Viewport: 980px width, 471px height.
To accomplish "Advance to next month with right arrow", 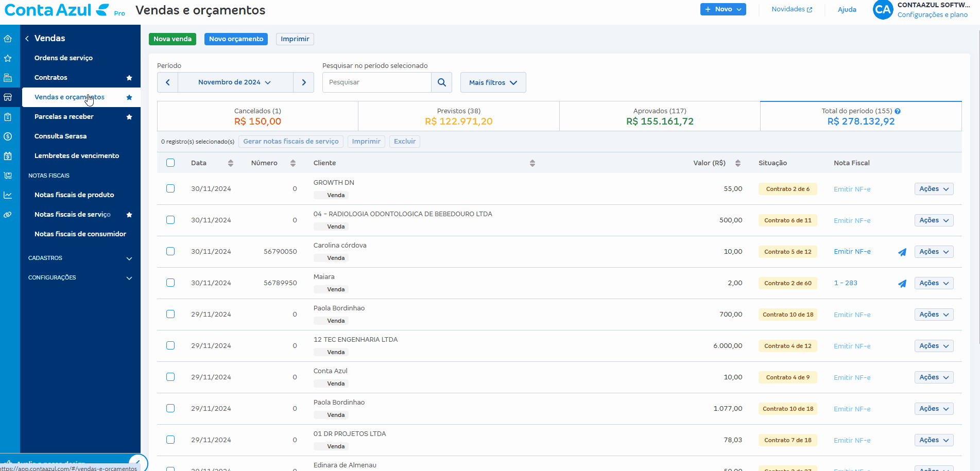I will 304,82.
